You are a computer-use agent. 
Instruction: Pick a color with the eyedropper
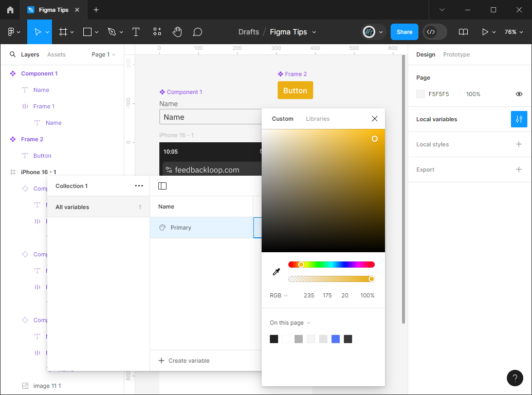coord(276,272)
